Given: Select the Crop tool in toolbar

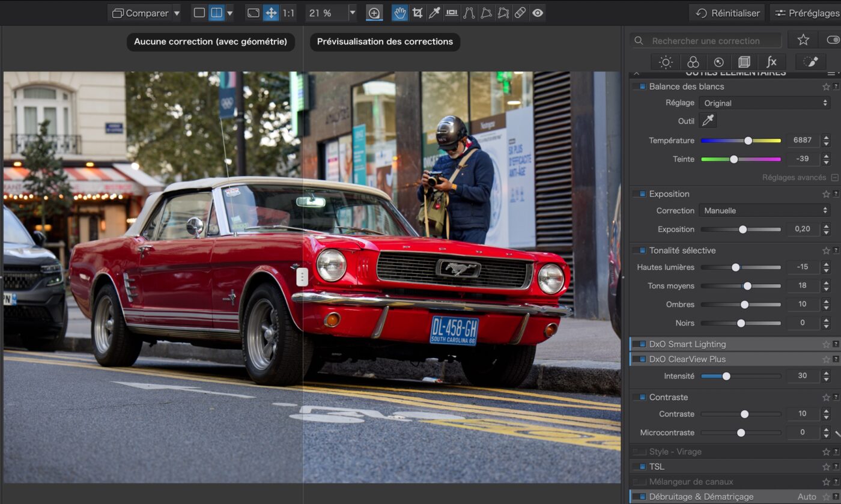Looking at the screenshot, I should [x=417, y=13].
